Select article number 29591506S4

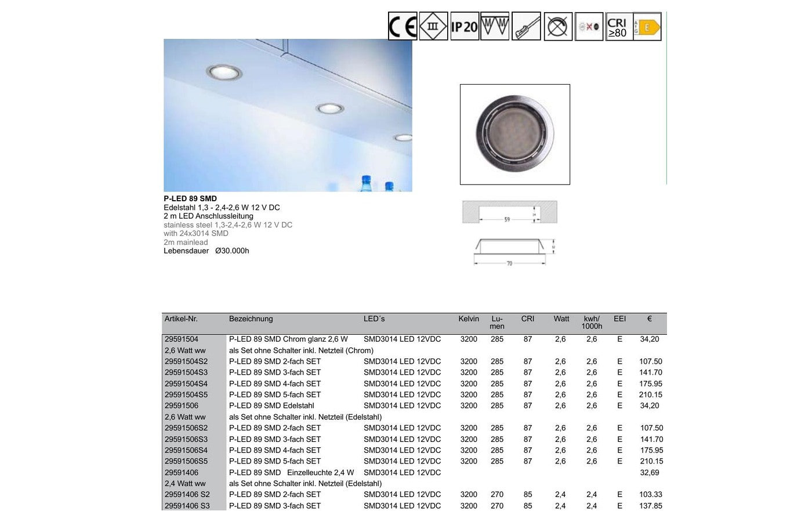point(186,451)
